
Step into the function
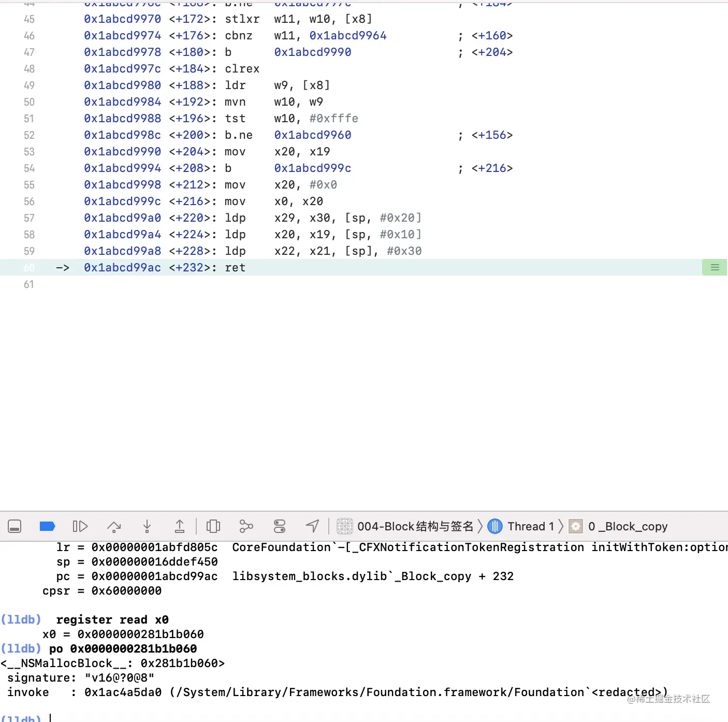147,526
